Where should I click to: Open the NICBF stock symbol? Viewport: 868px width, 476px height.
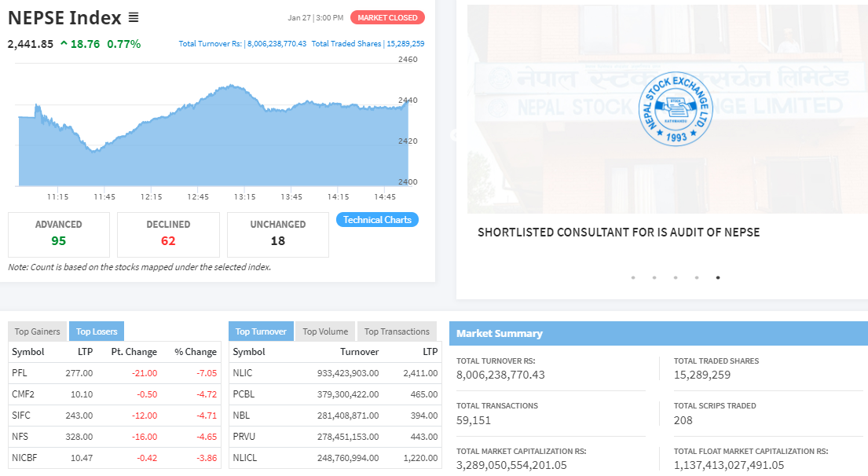click(x=24, y=458)
